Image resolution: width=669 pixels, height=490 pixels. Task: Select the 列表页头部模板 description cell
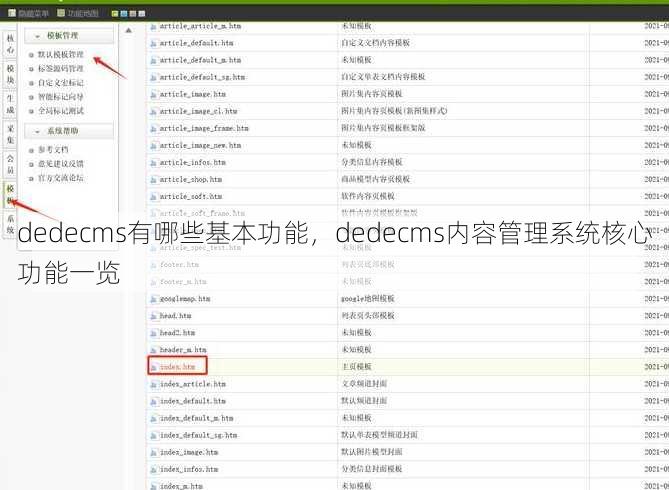368,316
